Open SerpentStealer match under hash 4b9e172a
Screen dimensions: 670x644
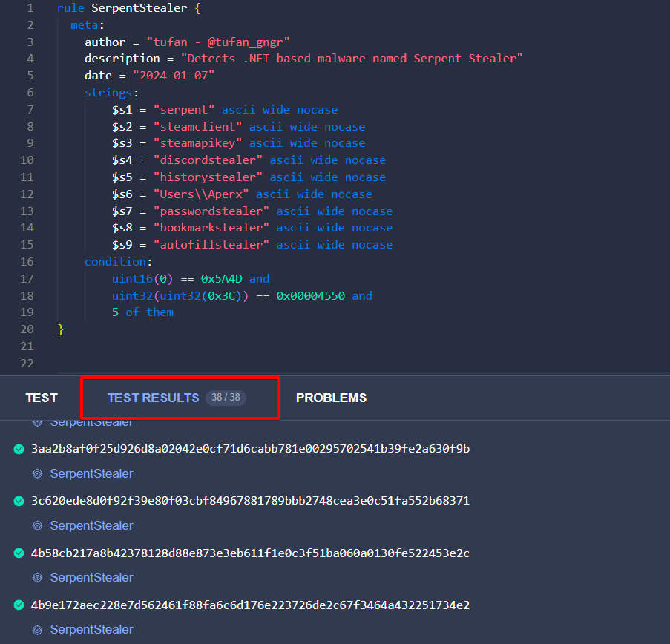point(91,630)
